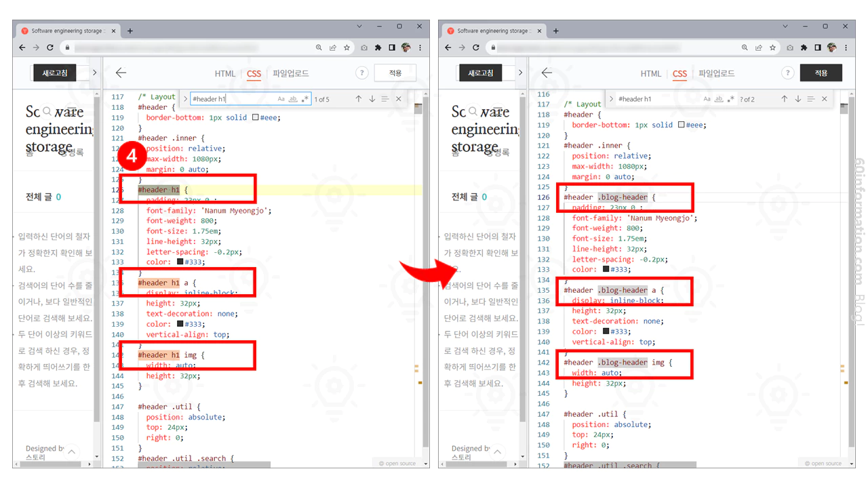This screenshot has width=868, height=488.
Task: Toggle whole word (ab) search option
Action: tap(292, 98)
